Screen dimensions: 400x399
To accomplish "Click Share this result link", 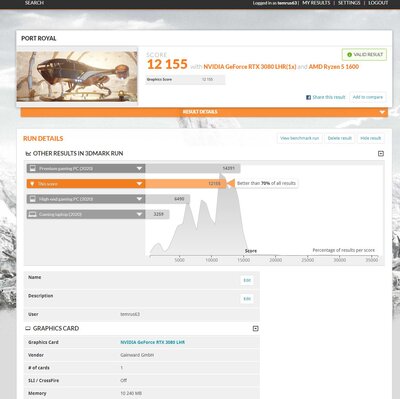I will click(329, 97).
